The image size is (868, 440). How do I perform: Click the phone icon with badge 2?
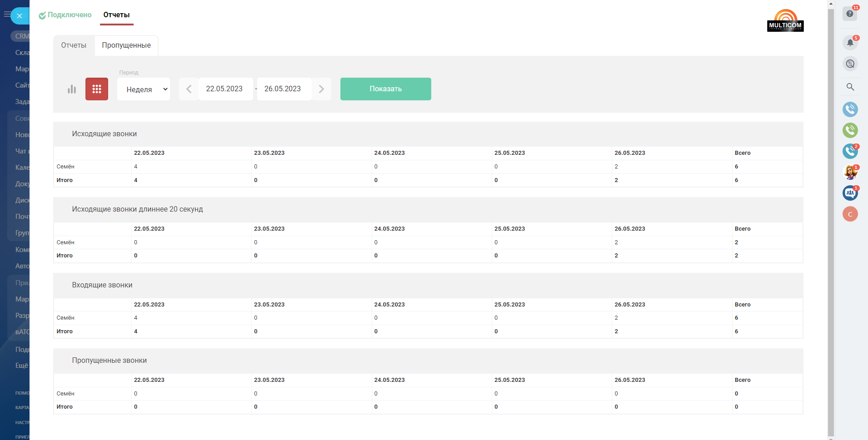click(850, 151)
